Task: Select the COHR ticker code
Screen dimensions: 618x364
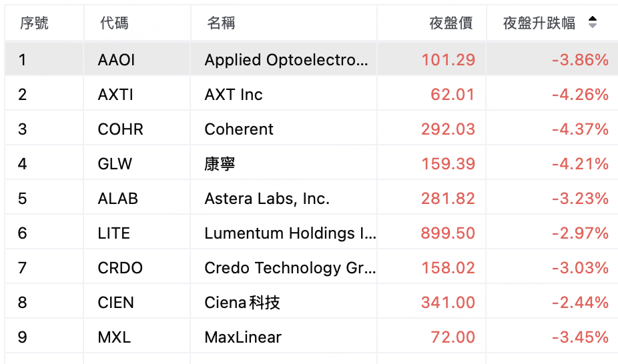Action: 120,129
